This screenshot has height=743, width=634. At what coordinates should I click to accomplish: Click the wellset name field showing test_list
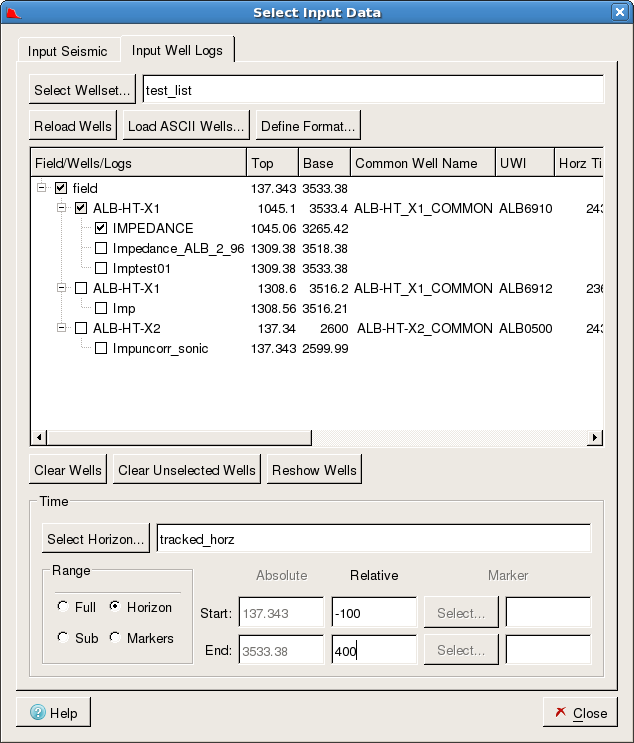[373, 90]
